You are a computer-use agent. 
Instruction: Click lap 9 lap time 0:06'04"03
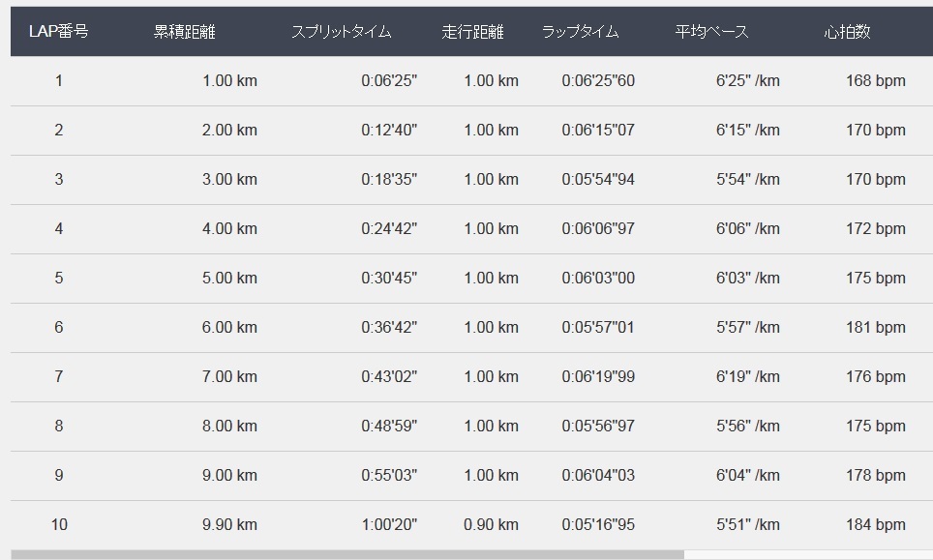(598, 475)
